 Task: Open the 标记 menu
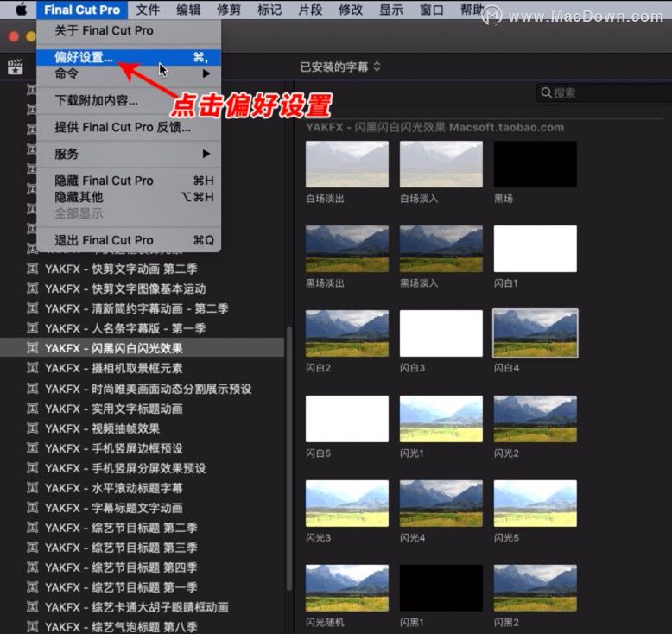[269, 10]
